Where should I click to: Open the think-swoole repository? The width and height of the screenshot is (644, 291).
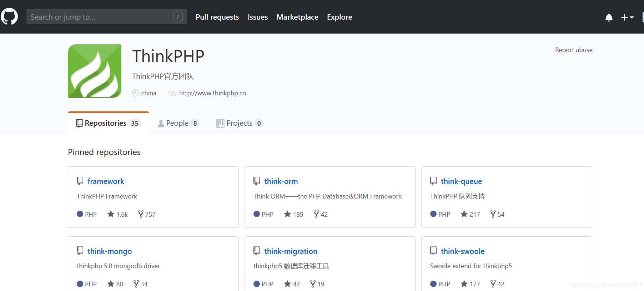[463, 251]
